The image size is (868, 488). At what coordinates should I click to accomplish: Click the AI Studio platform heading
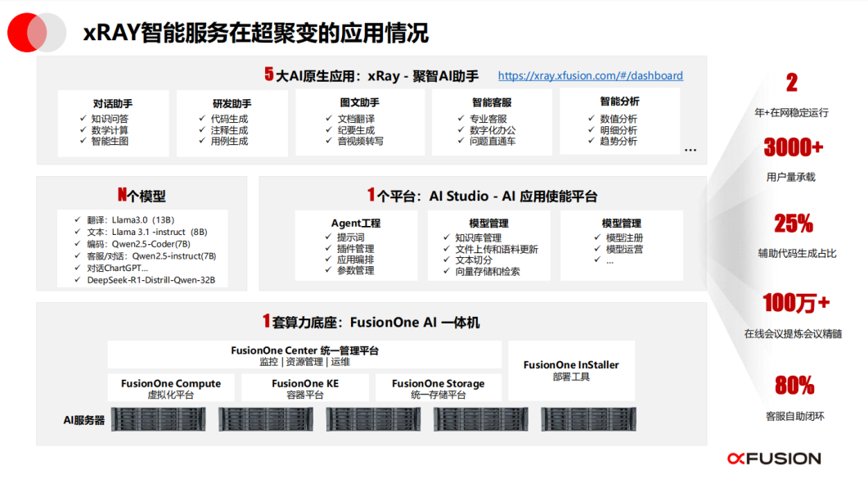coord(482,196)
